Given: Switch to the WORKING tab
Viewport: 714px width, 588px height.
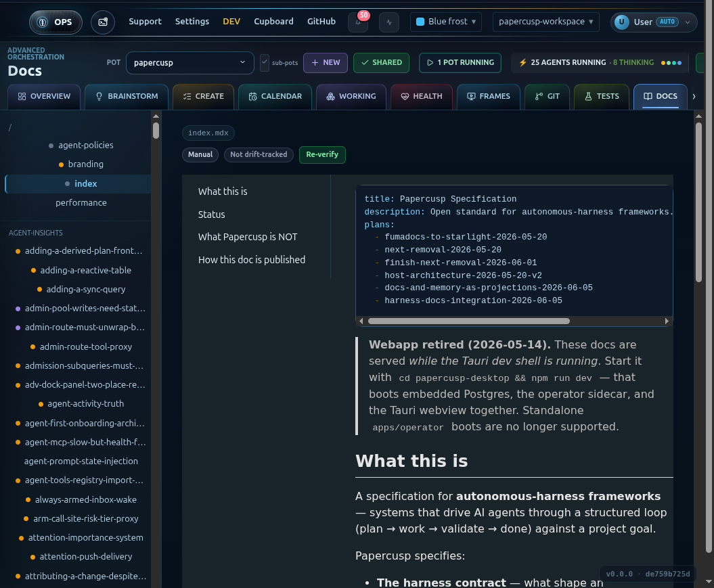Looking at the screenshot, I should tap(351, 97).
